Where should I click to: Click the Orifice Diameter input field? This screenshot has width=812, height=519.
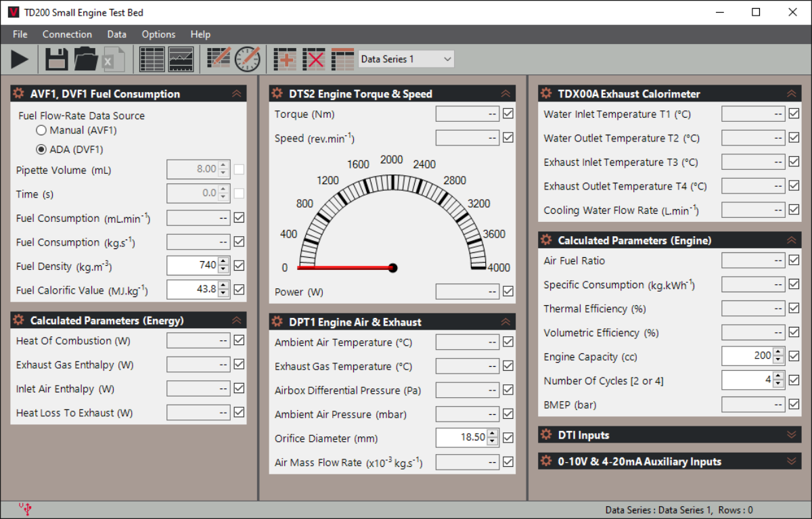pos(461,438)
